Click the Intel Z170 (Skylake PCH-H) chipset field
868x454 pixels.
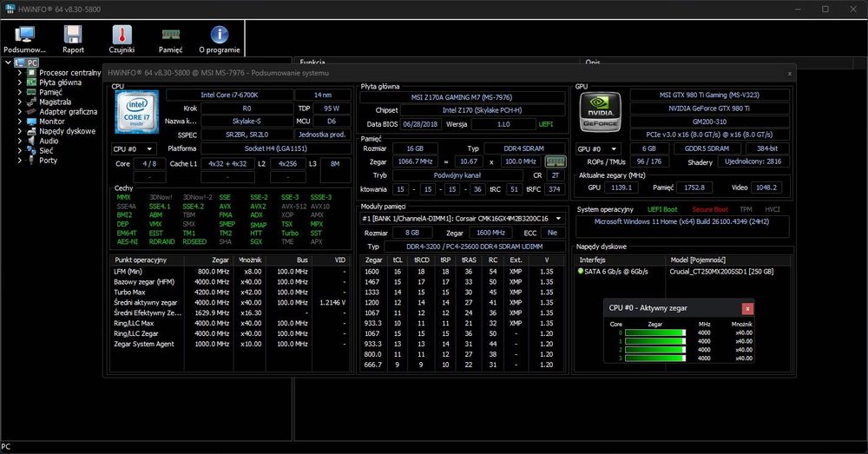coord(482,110)
